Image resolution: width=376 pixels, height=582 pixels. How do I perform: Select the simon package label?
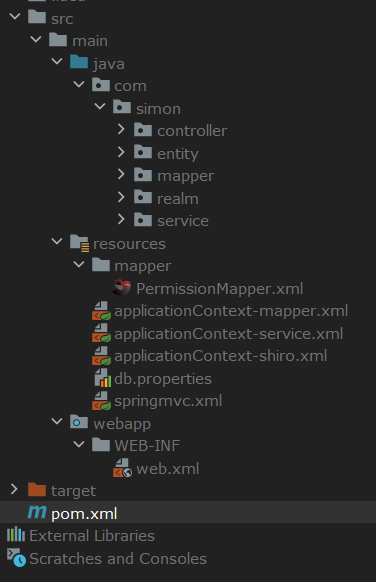(x=158, y=109)
